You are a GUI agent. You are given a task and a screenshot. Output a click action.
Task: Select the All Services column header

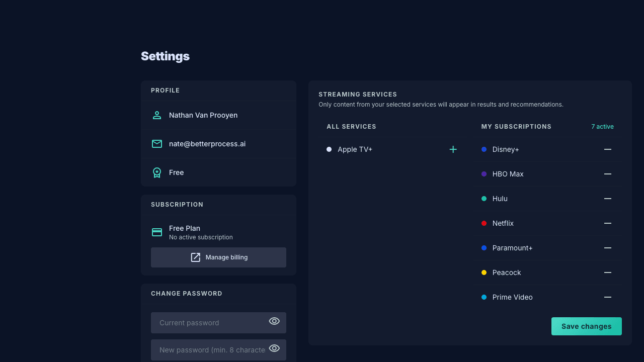(x=351, y=126)
